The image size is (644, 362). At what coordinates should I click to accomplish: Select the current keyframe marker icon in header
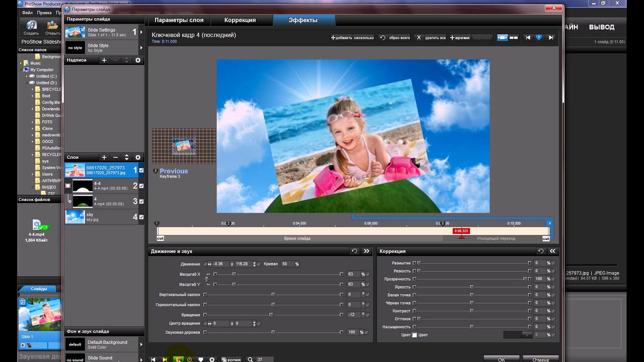point(539,38)
